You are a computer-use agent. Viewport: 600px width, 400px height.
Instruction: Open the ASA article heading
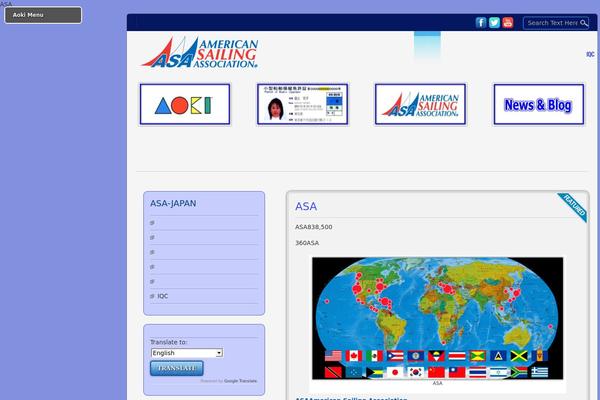(x=306, y=206)
